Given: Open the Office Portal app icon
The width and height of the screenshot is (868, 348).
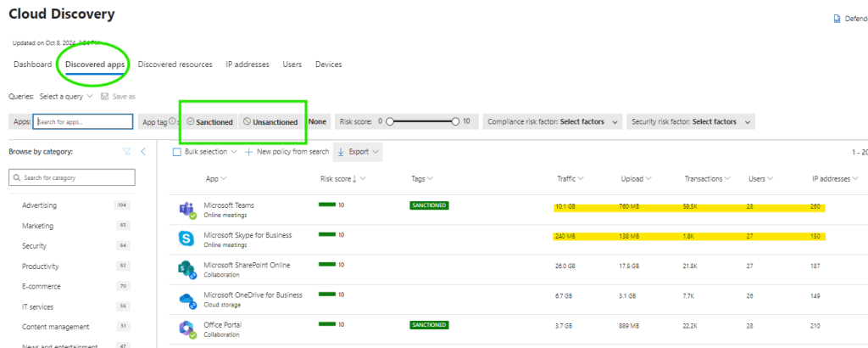Looking at the screenshot, I should 186,329.
